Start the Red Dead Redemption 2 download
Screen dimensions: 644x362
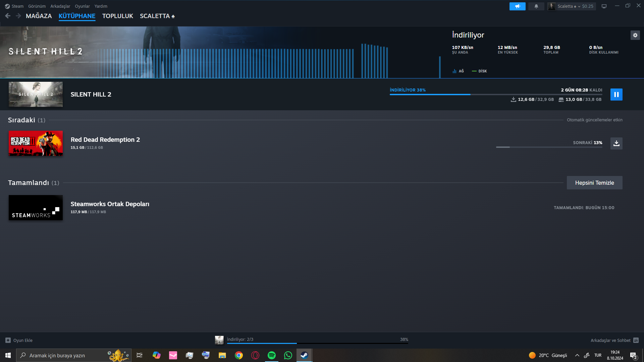(x=616, y=143)
